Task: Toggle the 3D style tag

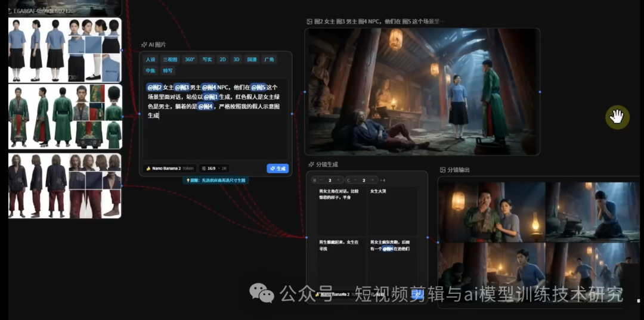Action: click(x=236, y=60)
